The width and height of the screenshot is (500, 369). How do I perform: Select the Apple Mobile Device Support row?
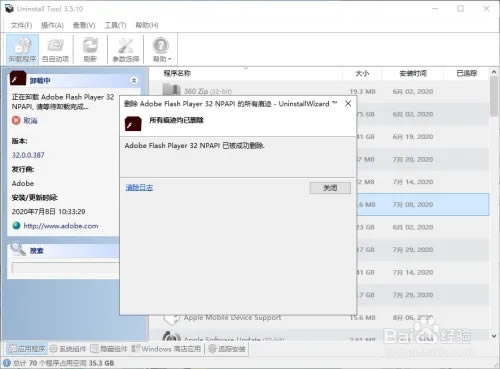coord(319,318)
